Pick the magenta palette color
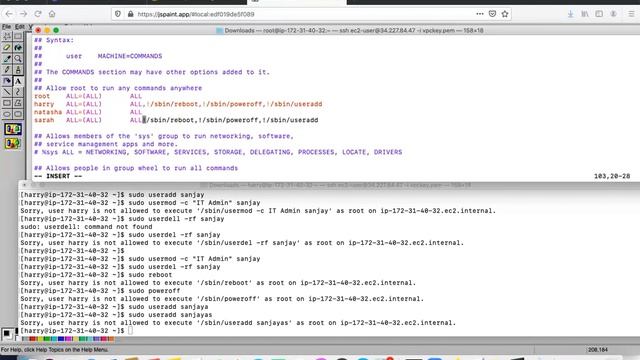The image size is (640, 360). [x=68, y=339]
